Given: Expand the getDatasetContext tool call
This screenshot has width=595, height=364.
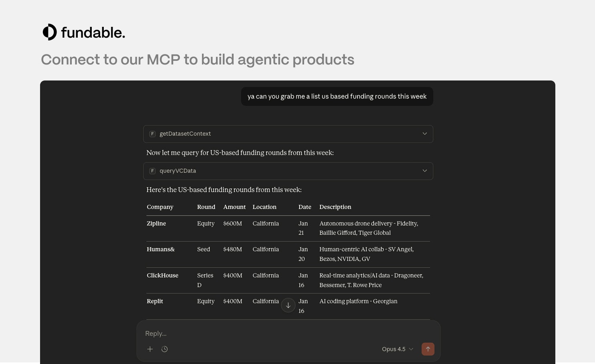Looking at the screenshot, I should [x=424, y=134].
